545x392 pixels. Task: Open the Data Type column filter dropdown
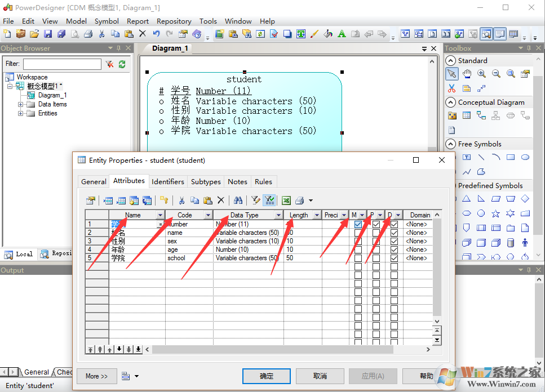coord(278,215)
